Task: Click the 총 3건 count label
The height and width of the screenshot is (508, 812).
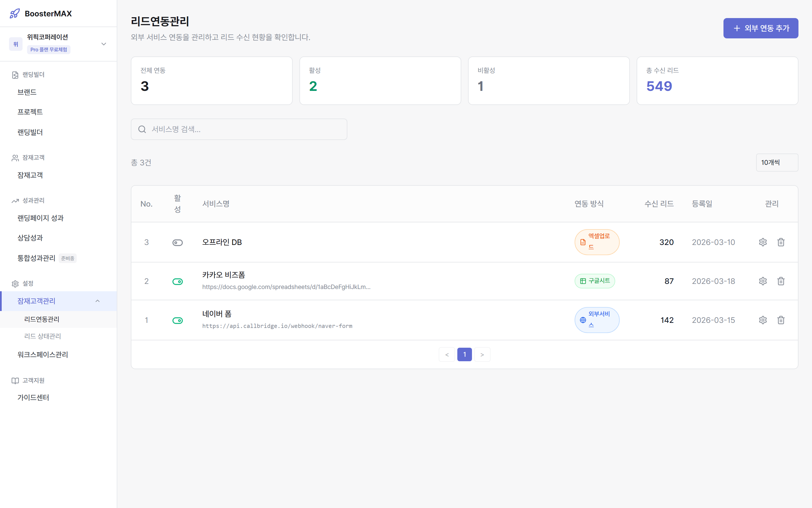Action: [141, 163]
